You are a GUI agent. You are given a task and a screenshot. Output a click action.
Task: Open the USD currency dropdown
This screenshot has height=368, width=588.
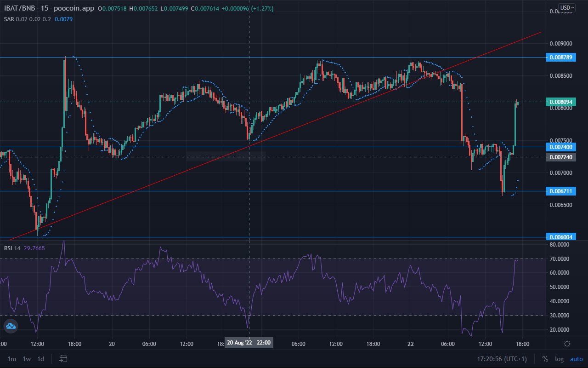566,8
